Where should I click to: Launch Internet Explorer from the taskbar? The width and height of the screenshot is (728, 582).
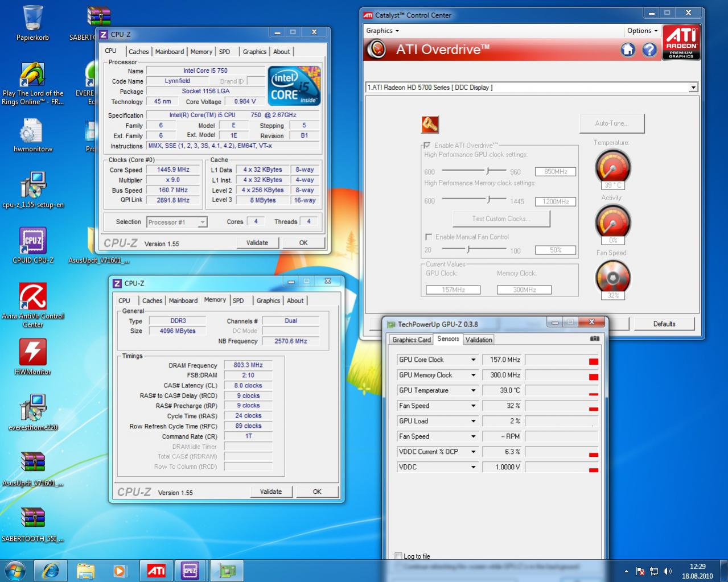click(51, 570)
